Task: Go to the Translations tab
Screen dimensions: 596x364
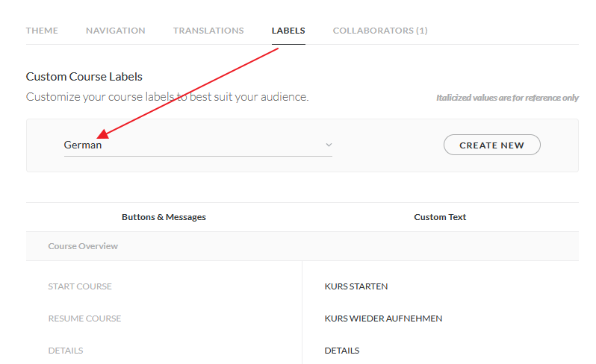Action: pyautogui.click(x=208, y=31)
